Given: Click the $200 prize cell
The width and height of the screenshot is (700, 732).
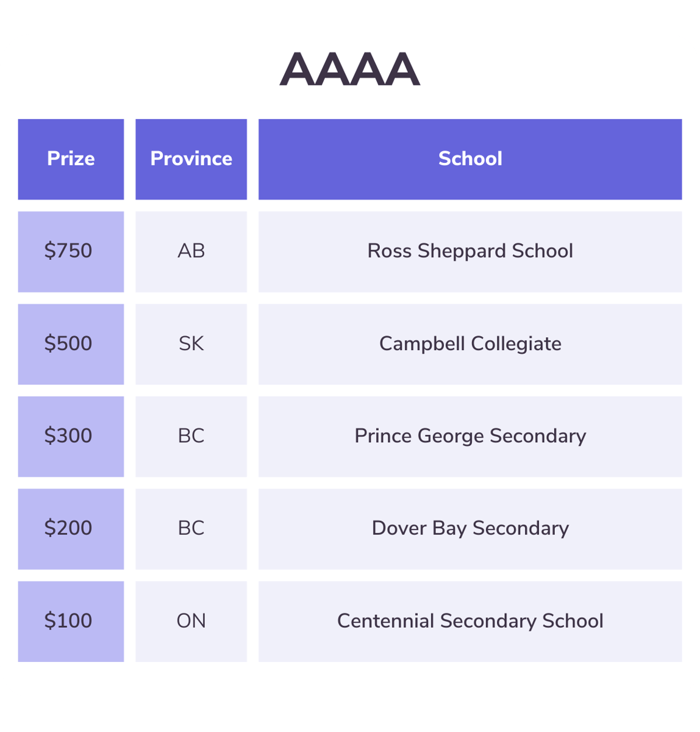Looking at the screenshot, I should (71, 528).
